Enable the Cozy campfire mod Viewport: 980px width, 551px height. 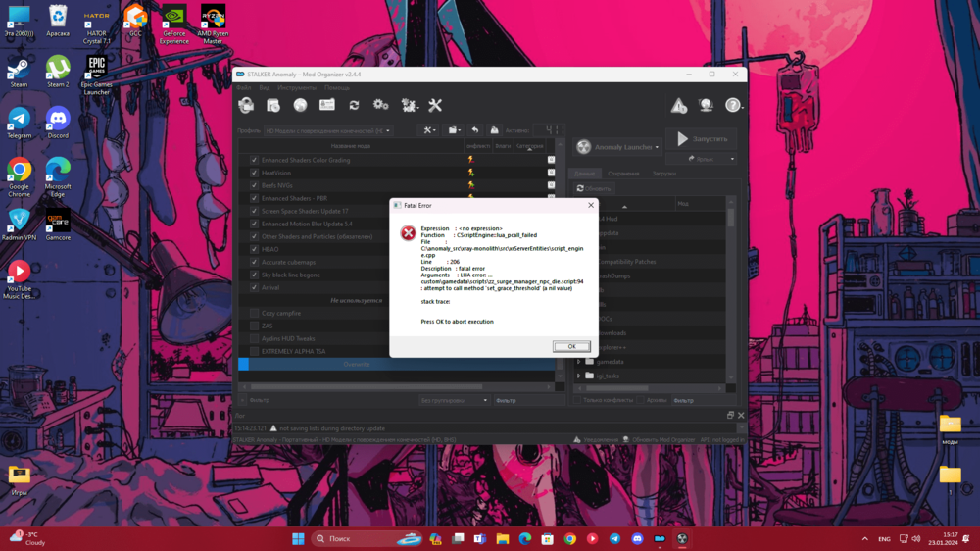tap(254, 313)
